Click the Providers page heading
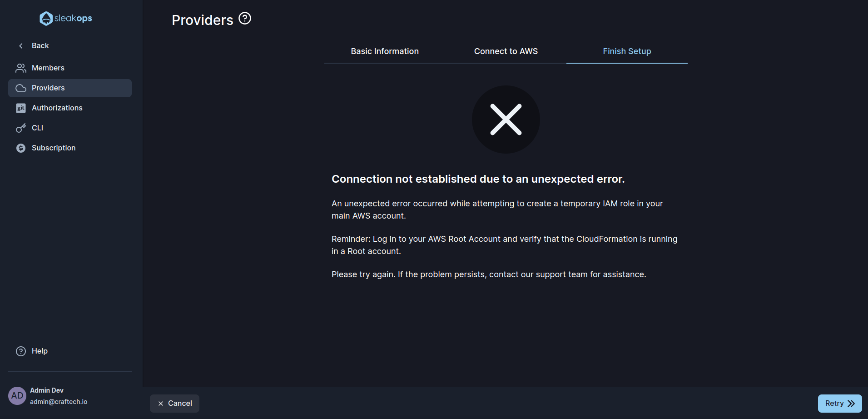 pos(203,20)
